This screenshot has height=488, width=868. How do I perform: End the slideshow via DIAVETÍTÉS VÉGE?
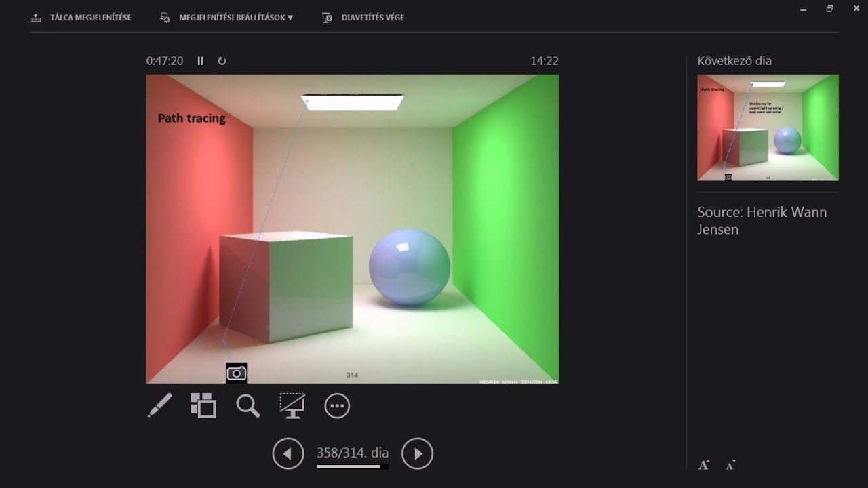(372, 17)
